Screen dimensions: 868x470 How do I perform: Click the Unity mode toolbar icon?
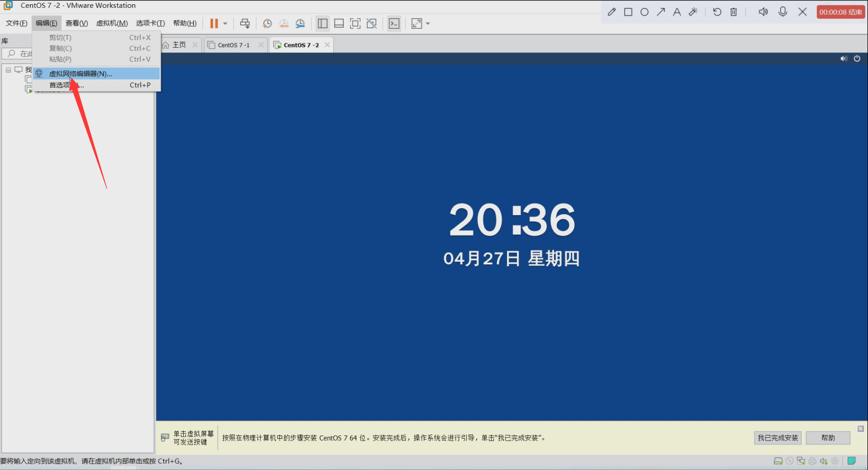coord(371,24)
